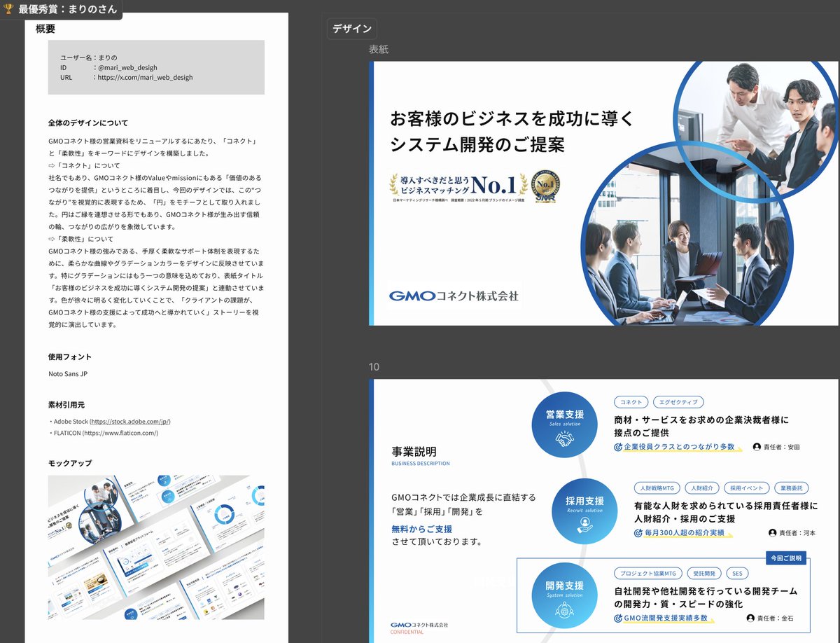Click the 全体のデザインについて heading
The image size is (840, 643).
point(88,123)
